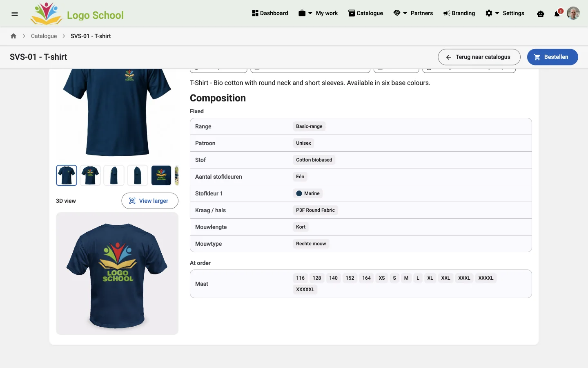
Task: Open the hamburger navigation menu
Action: pyautogui.click(x=15, y=13)
